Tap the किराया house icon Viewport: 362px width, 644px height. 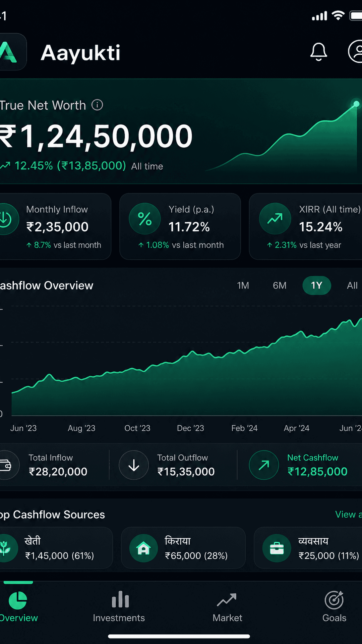coord(143,548)
